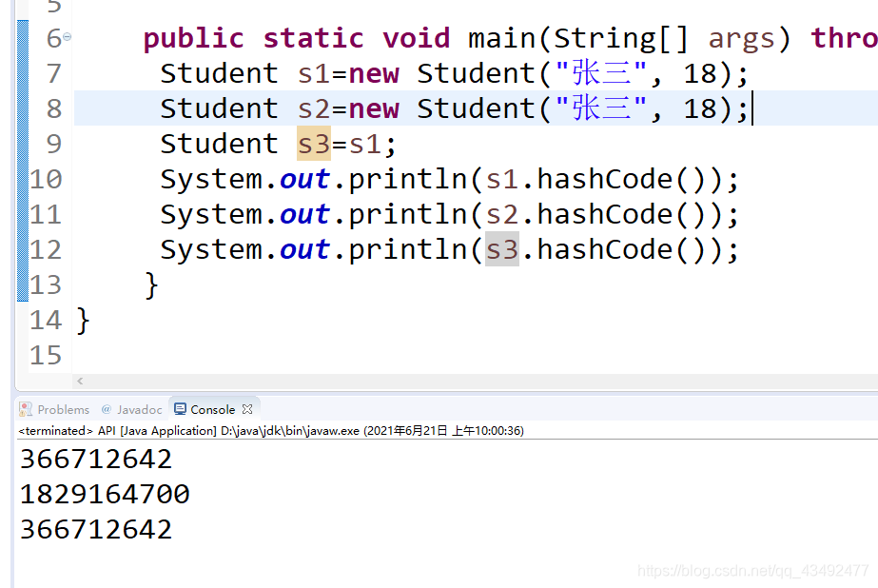Click the closing brace on line 13
878x588 pixels.
pyautogui.click(x=151, y=285)
